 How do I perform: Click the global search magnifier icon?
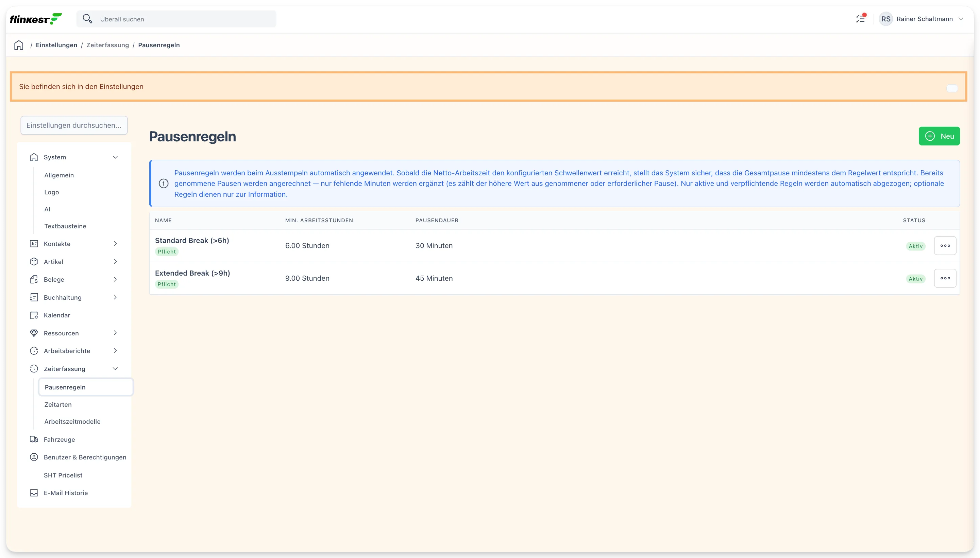pyautogui.click(x=87, y=19)
